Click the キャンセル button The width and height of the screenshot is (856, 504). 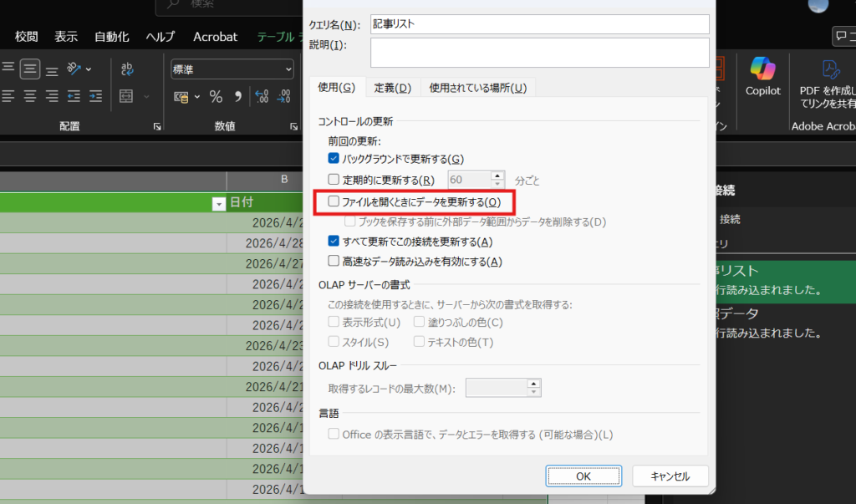(x=670, y=476)
